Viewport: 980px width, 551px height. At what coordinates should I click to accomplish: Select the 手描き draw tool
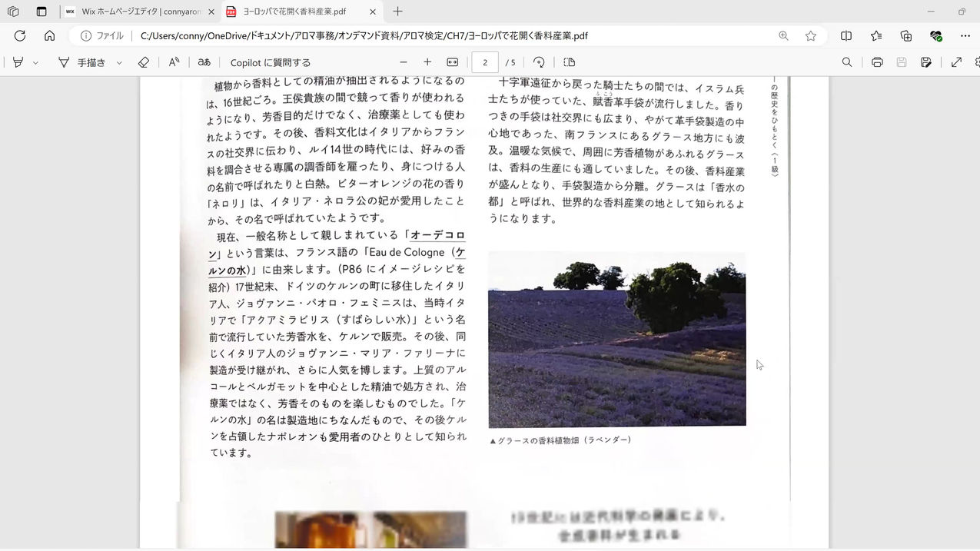(83, 62)
